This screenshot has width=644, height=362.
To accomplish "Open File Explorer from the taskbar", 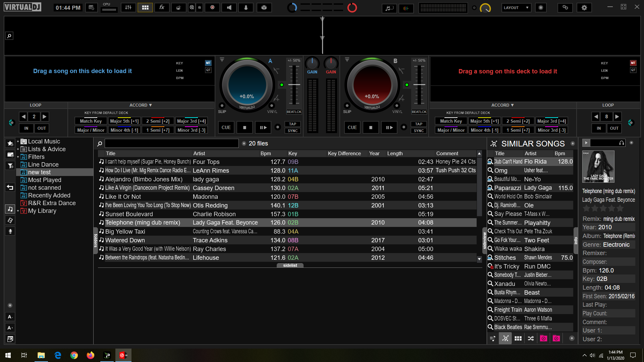I will coord(41,355).
